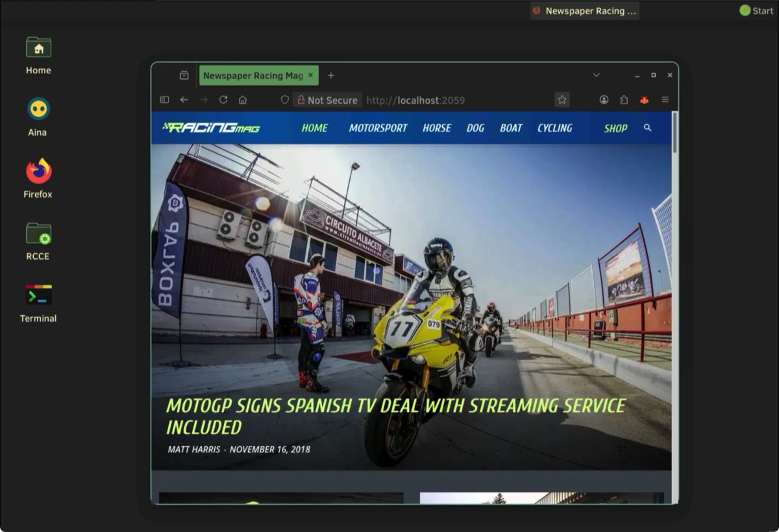Open the Terminal desktop icon
The height and width of the screenshot is (532, 779).
pos(38,303)
